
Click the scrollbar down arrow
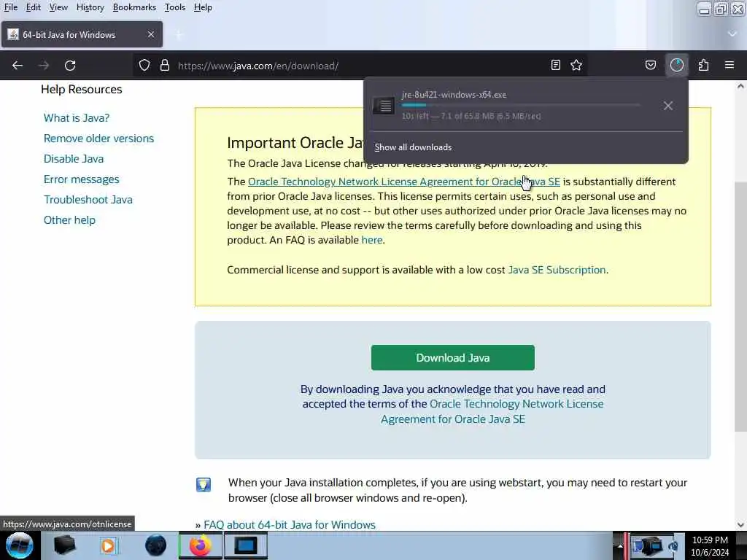[740, 525]
